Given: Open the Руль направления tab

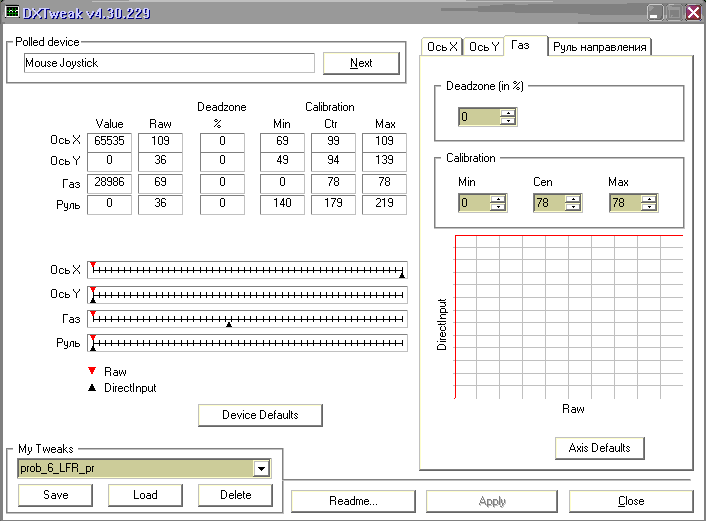Looking at the screenshot, I should pos(599,47).
